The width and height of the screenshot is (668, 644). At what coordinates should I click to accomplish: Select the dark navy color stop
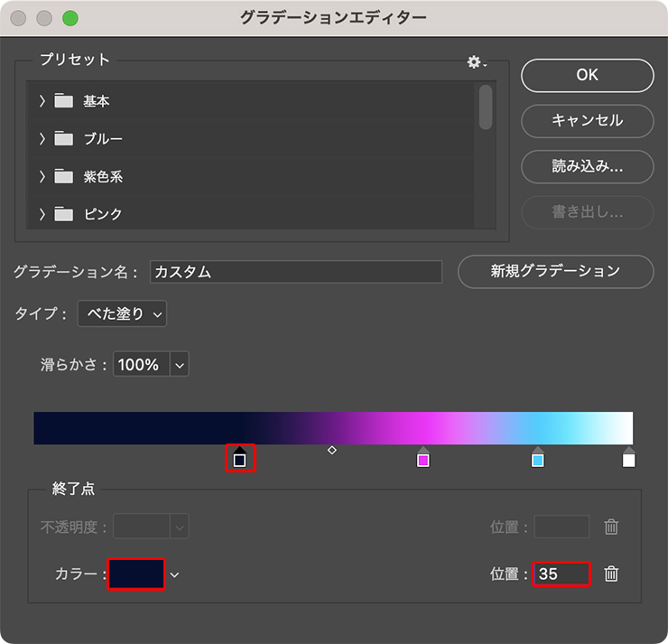point(240,457)
